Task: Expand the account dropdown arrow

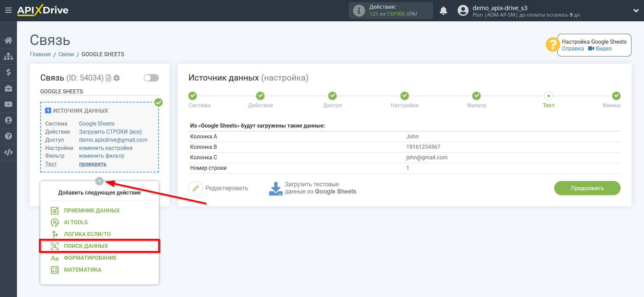Action: coord(636,10)
